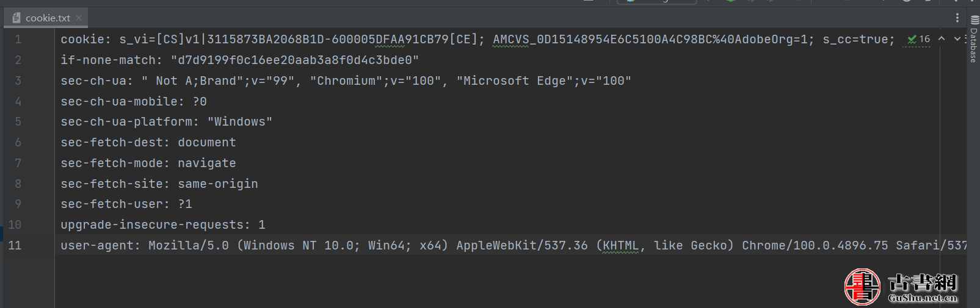Open the 16 typos inspection widget

point(918,39)
